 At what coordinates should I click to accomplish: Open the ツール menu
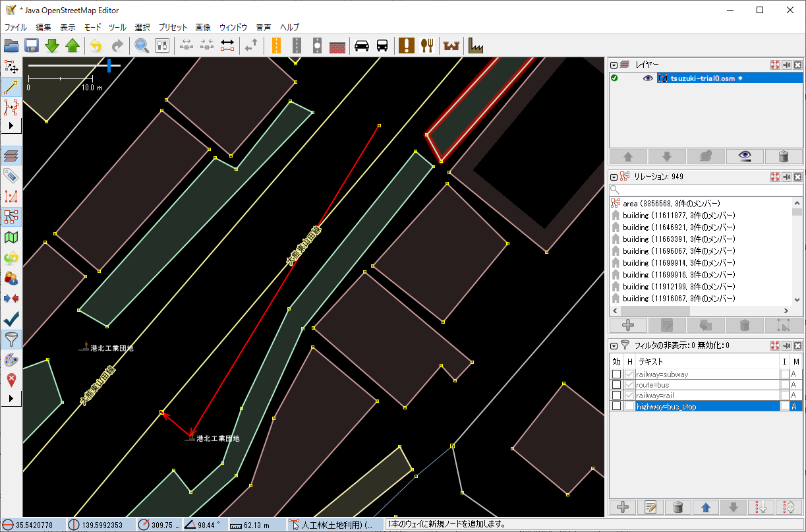point(117,28)
